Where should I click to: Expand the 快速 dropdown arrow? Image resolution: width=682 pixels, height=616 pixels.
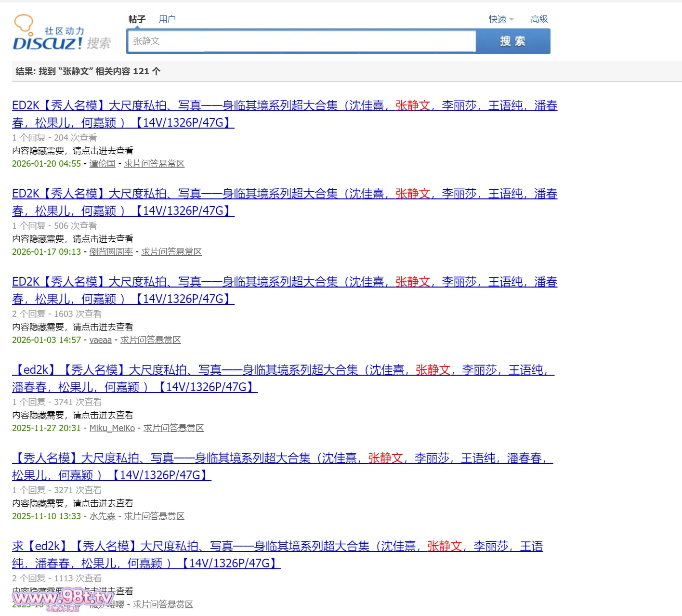[511, 19]
